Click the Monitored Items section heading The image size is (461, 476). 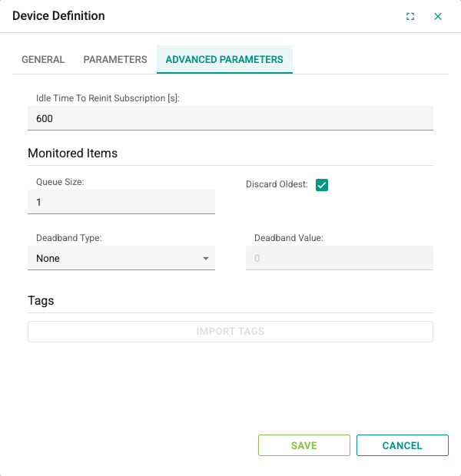[73, 154]
